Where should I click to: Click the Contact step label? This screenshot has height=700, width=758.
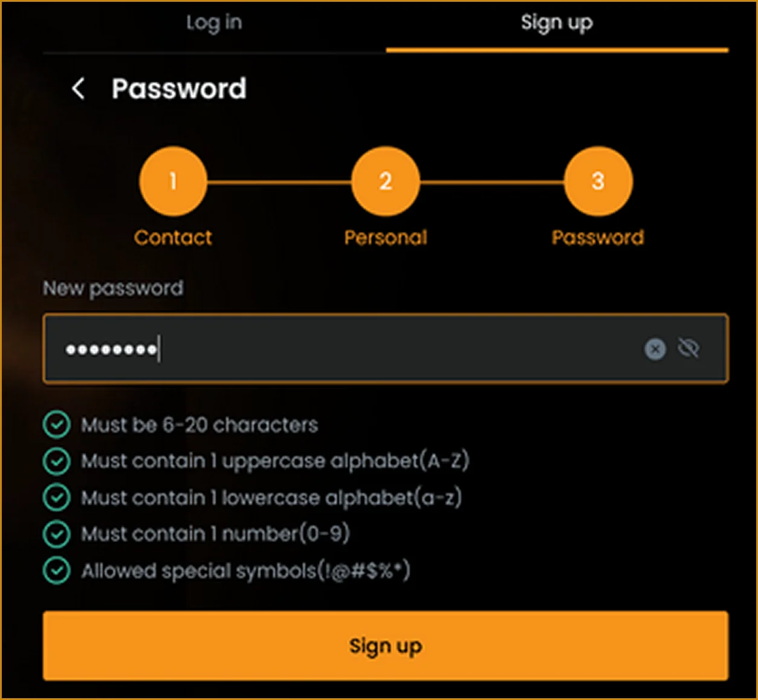(x=173, y=238)
